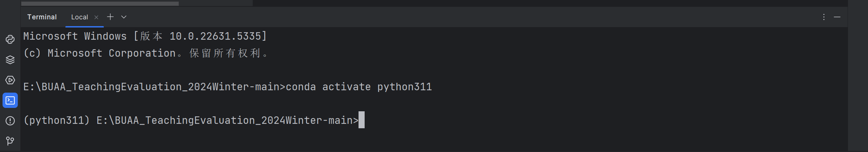Click the Microsoft Corporation copyright line
Image resolution: width=868 pixels, height=152 pixels.
pyautogui.click(x=146, y=53)
